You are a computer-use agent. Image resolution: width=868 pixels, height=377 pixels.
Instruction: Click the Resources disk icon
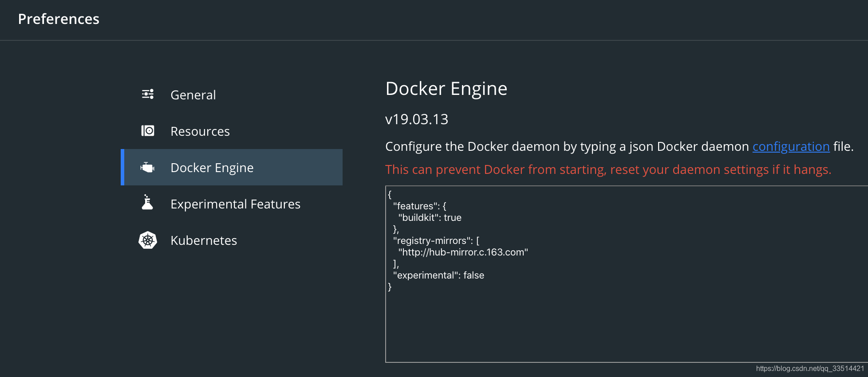[148, 130]
